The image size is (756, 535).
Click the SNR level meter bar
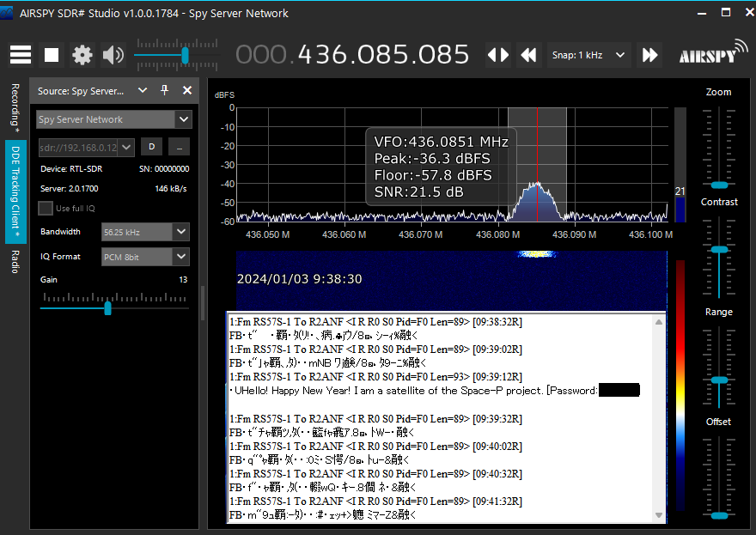pyautogui.click(x=680, y=164)
